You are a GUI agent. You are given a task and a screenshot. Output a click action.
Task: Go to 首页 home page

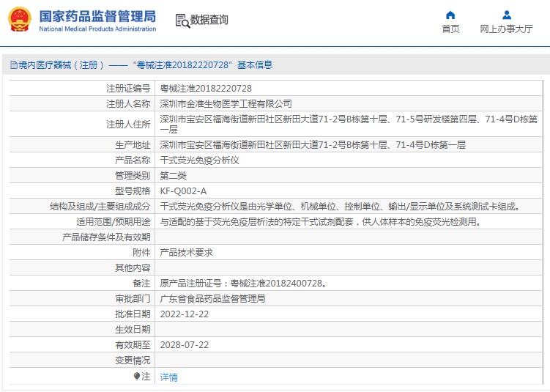pyautogui.click(x=450, y=29)
